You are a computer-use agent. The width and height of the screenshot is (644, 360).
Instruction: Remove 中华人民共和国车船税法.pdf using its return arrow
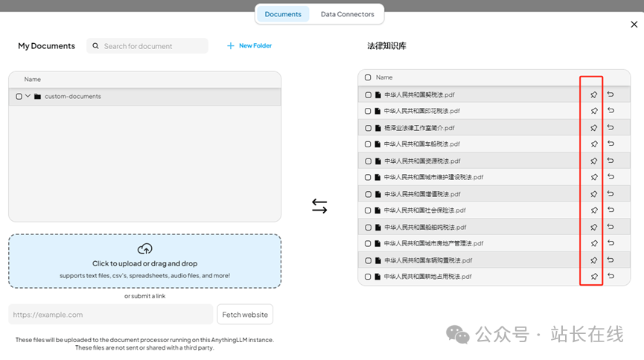pos(610,144)
